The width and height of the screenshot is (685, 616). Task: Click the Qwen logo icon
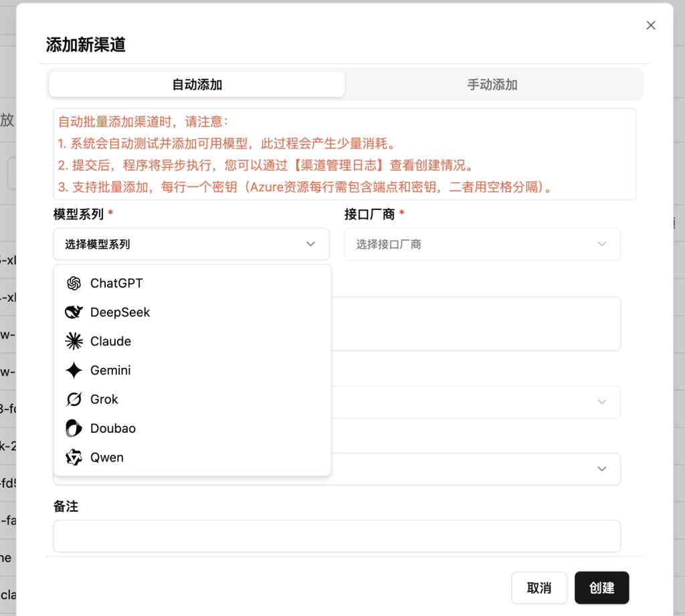(x=74, y=457)
